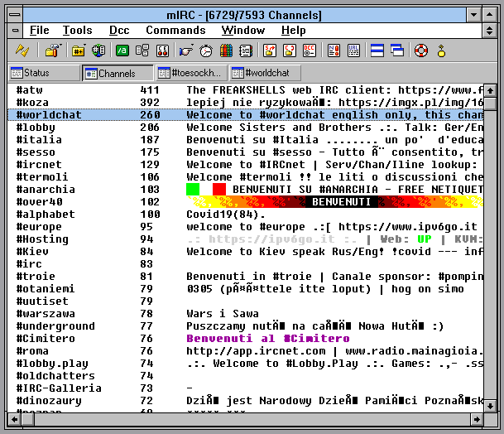Click the vertical scrollbar down arrow
This screenshot has width=504, height=434.
[x=490, y=406]
